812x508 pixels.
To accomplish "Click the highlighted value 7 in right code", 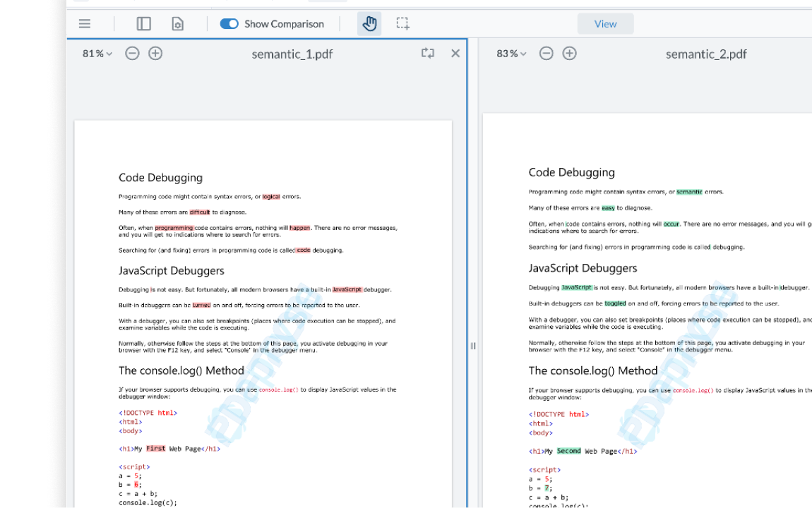I will [547, 488].
